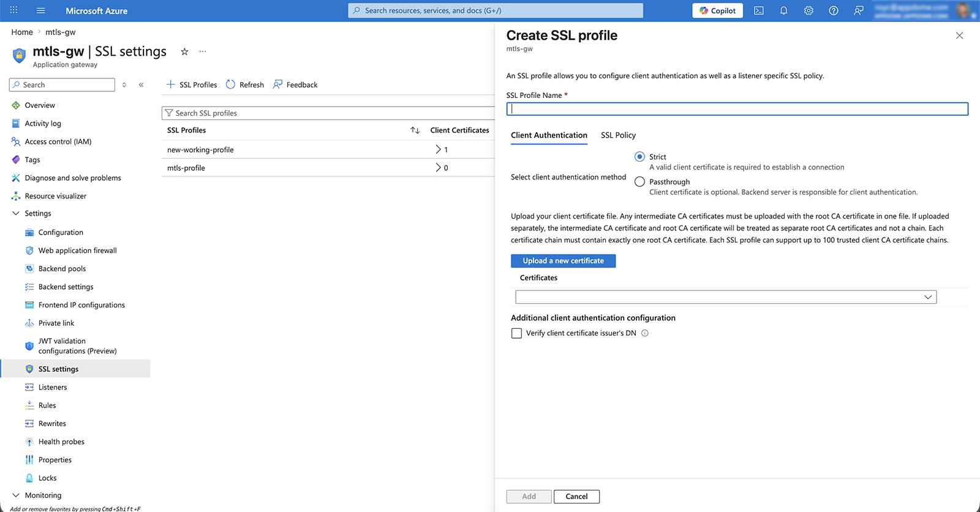Expand certificates for mtls-profile row
Viewport: 980px width, 512px height.
coord(438,168)
